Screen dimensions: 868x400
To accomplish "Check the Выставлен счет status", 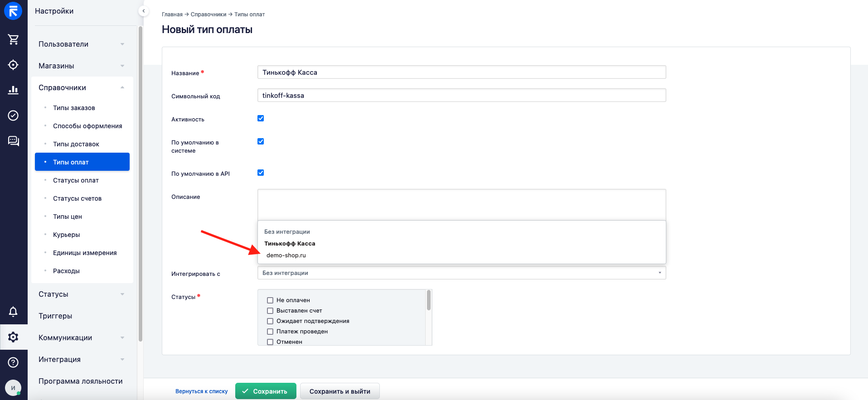I will [x=270, y=311].
